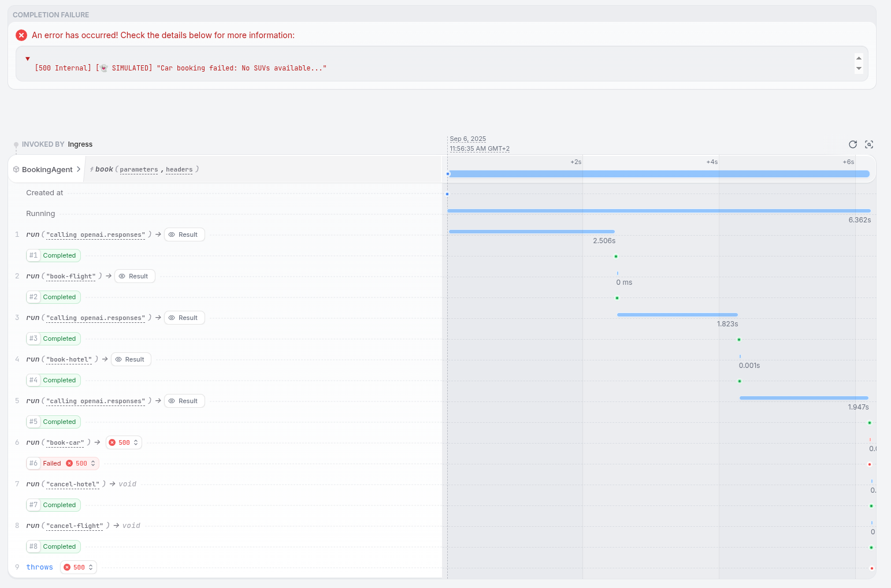
Task: Click the Running 6.362s duration bar
Action: click(659, 211)
